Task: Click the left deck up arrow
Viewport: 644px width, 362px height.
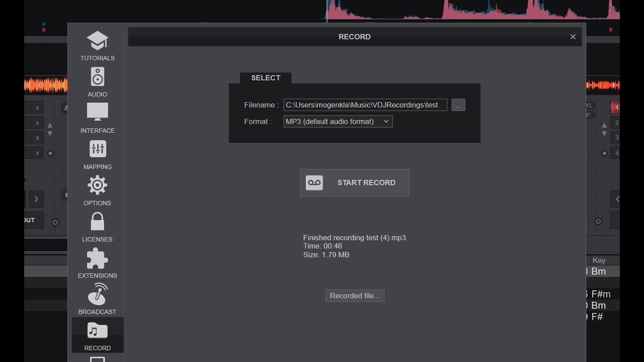Action: click(x=50, y=125)
